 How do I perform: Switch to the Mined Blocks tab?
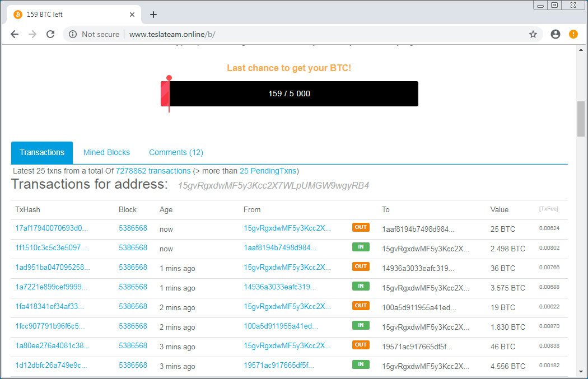tap(106, 152)
